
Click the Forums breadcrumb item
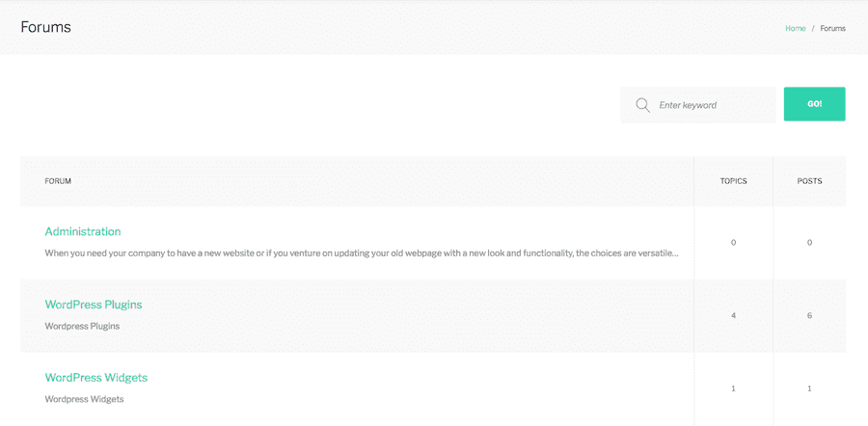click(x=832, y=28)
